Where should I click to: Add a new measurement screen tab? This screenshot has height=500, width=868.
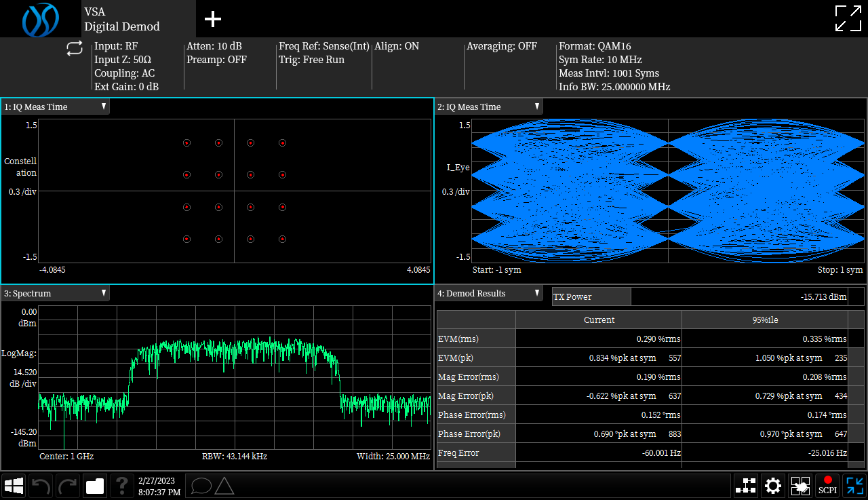tap(213, 19)
